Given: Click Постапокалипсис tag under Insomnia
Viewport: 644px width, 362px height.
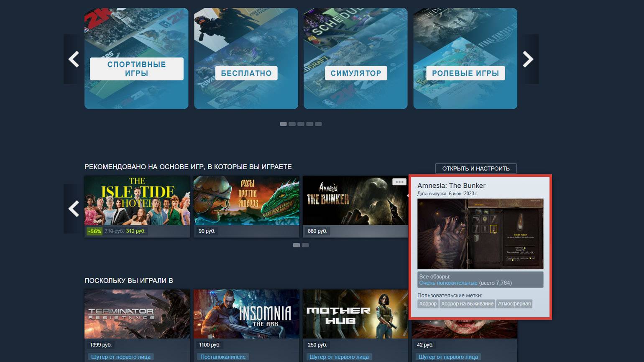Looking at the screenshot, I should 223,357.
